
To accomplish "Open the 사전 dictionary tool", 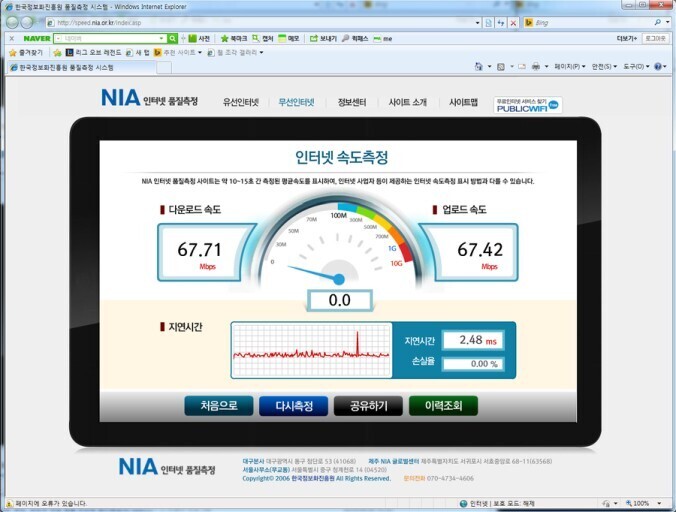I will 199,38.
